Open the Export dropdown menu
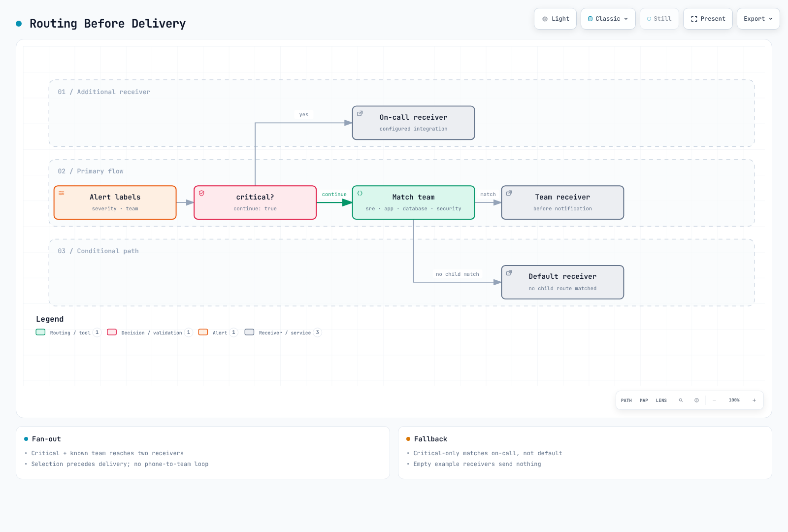 (758, 19)
